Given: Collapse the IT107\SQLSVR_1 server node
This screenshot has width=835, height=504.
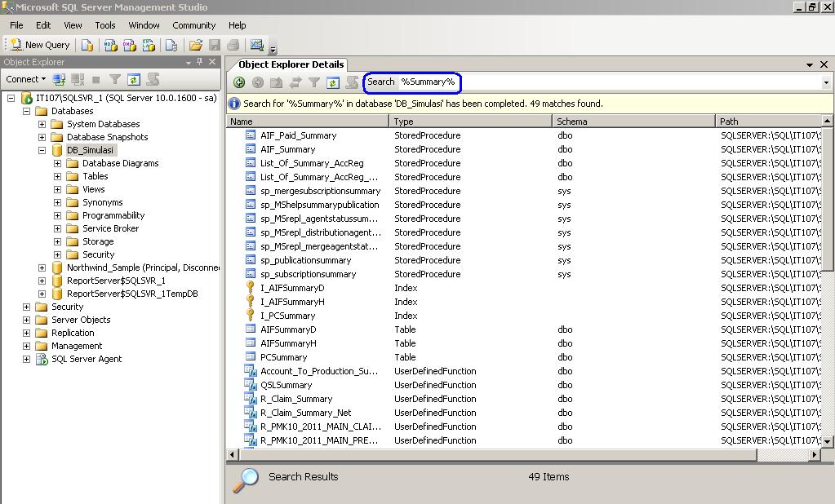Looking at the screenshot, I should [x=11, y=98].
